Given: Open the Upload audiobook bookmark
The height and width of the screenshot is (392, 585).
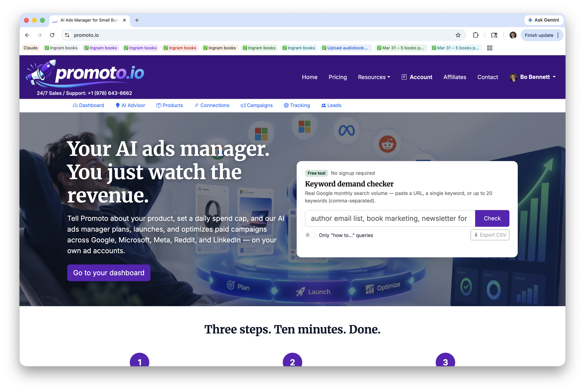Looking at the screenshot, I should point(346,48).
